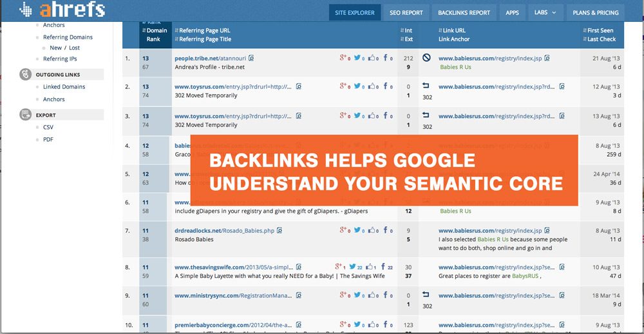Click magnifier icon next to ministrysync.com URL
The height and width of the screenshot is (334, 644).
[299, 296]
